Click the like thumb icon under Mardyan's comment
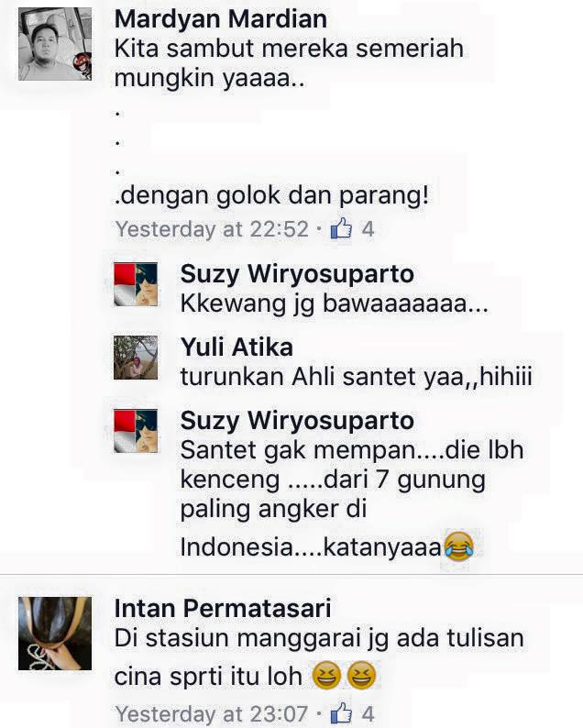The width and height of the screenshot is (583, 728). tap(341, 228)
